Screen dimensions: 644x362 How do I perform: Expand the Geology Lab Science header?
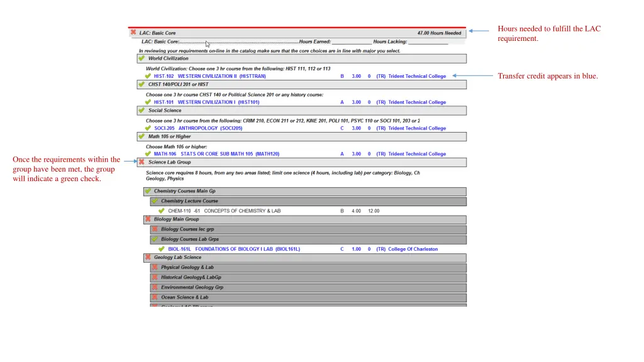click(305, 258)
